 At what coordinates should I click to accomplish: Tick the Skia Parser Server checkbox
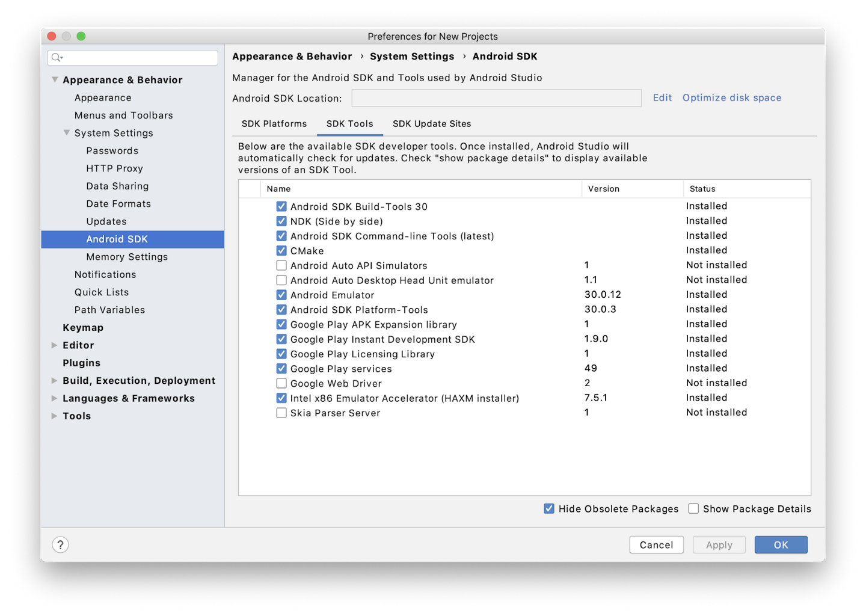(281, 413)
